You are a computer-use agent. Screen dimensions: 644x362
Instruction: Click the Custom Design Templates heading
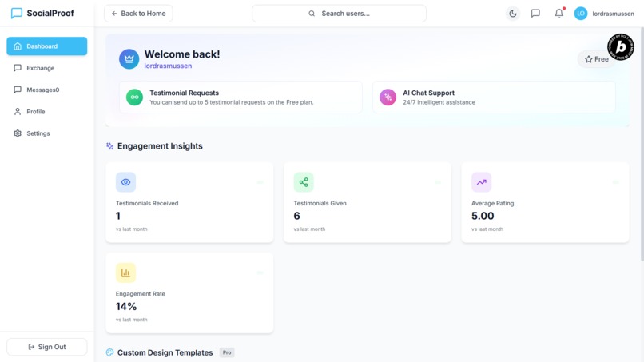pyautogui.click(x=165, y=352)
